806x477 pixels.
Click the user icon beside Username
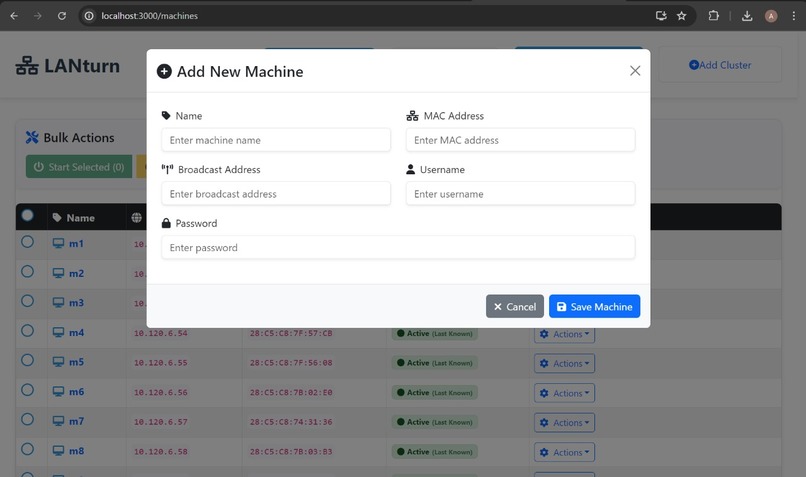pyautogui.click(x=410, y=169)
